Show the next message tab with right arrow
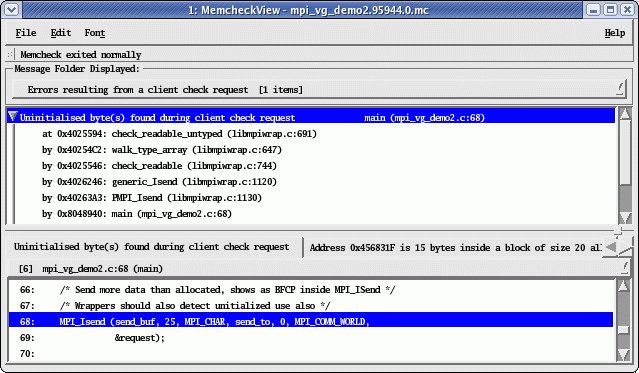 [x=625, y=247]
